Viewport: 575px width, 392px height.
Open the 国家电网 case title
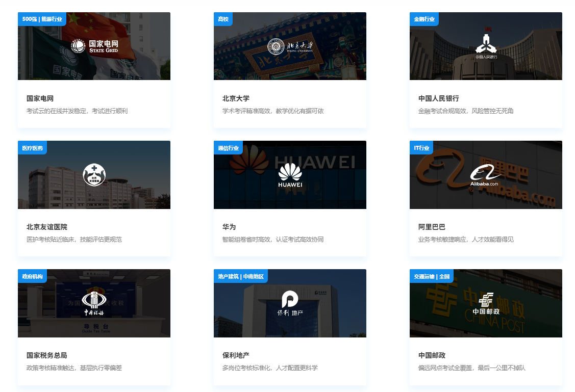coord(40,98)
